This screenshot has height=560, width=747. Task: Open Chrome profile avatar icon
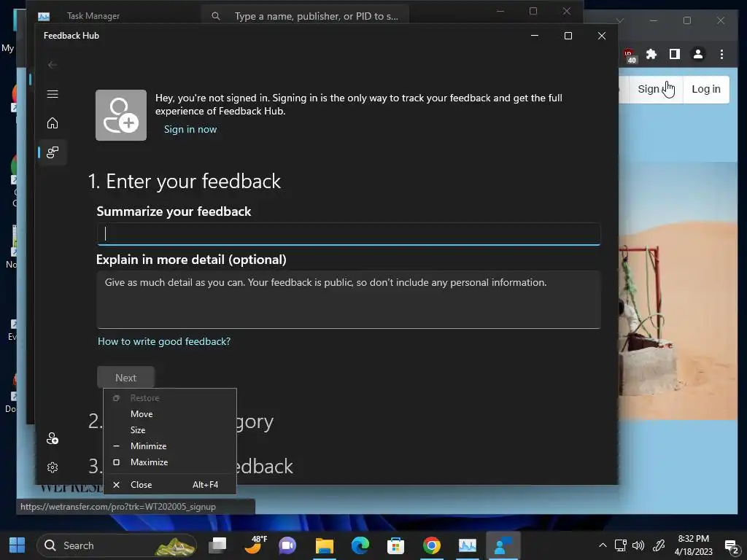tap(698, 54)
